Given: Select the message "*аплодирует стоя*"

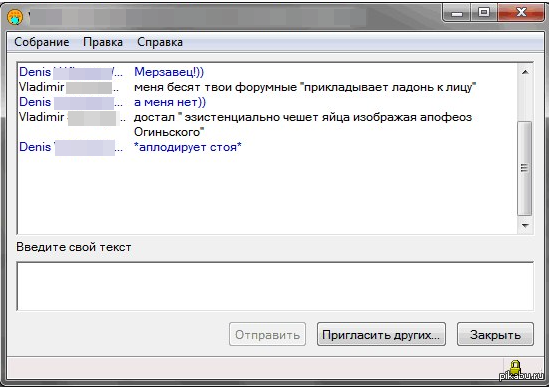Looking at the screenshot, I should pos(188,147).
